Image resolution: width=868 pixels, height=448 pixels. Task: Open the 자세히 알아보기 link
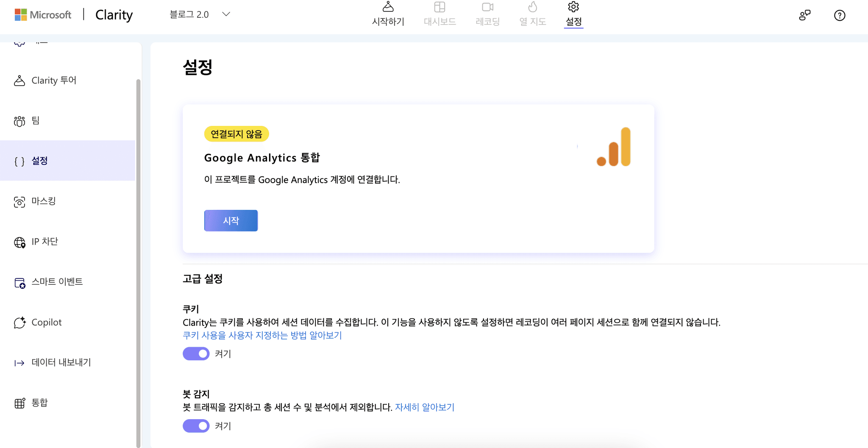tap(425, 407)
